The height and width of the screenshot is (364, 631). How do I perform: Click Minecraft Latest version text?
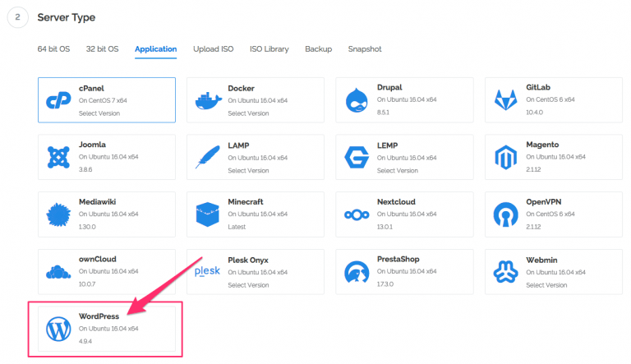pyautogui.click(x=237, y=227)
